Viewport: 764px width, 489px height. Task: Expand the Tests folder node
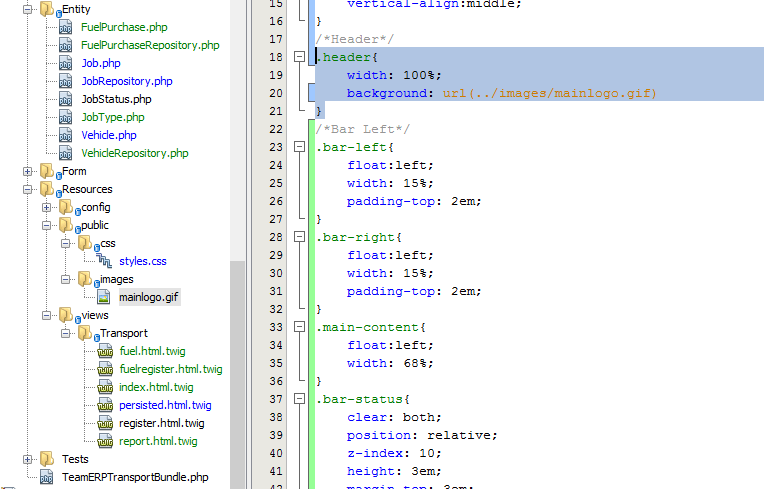pyautogui.click(x=27, y=459)
